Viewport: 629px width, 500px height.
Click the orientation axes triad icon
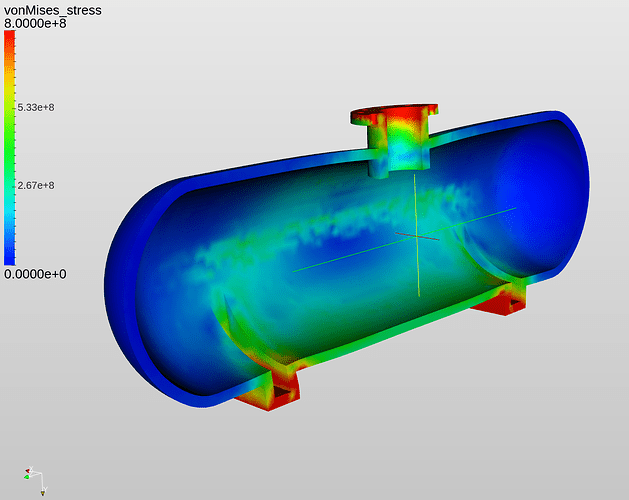tap(35, 481)
